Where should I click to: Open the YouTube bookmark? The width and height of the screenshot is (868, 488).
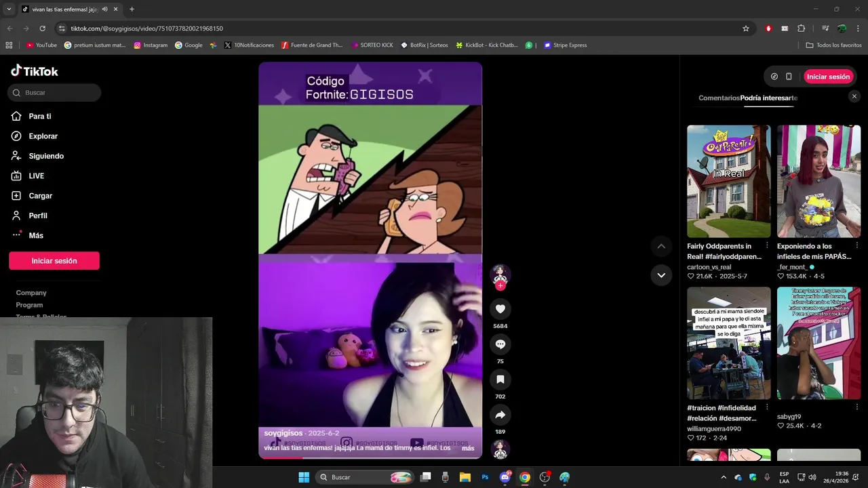point(41,45)
